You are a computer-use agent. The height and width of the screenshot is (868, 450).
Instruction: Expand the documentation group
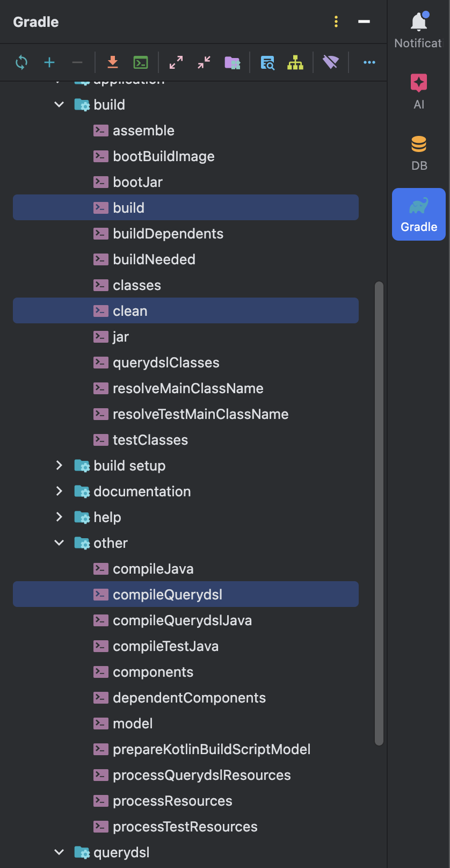pyautogui.click(x=59, y=491)
